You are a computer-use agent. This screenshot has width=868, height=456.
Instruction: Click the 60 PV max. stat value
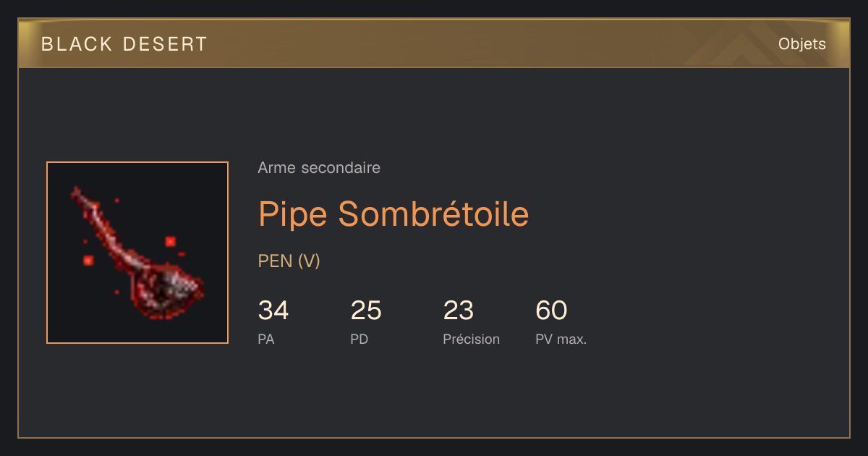point(551,311)
